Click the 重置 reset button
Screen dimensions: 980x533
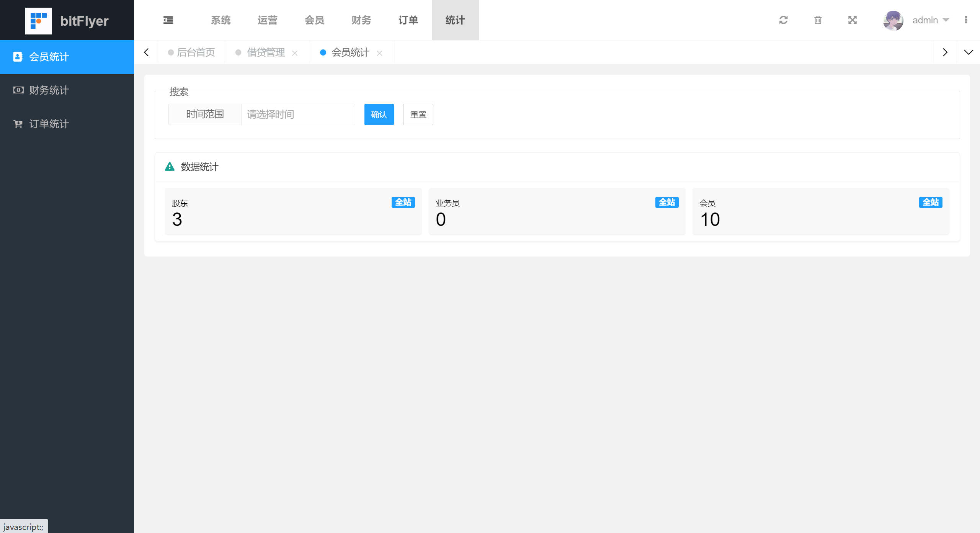click(418, 114)
